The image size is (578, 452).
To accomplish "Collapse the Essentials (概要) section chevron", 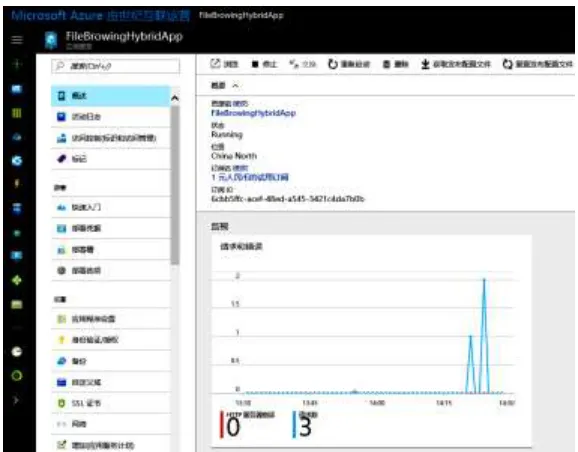I will point(236,86).
